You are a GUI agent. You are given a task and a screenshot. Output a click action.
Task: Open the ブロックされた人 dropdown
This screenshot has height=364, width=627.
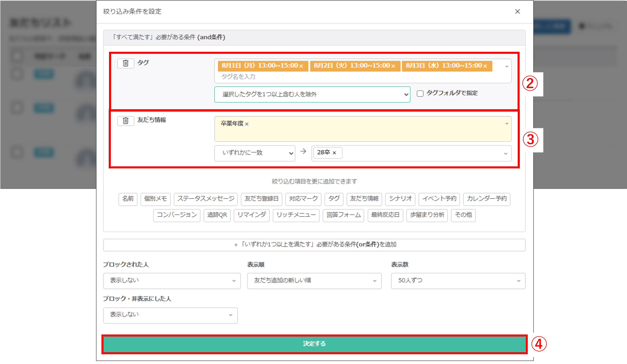coord(172,281)
